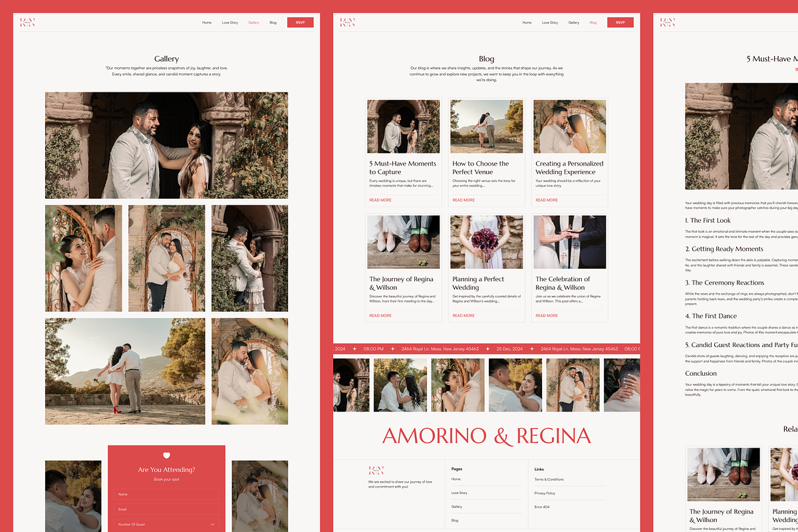Open the Privacy Policy footer link
This screenshot has height=532, width=798.
pos(545,493)
